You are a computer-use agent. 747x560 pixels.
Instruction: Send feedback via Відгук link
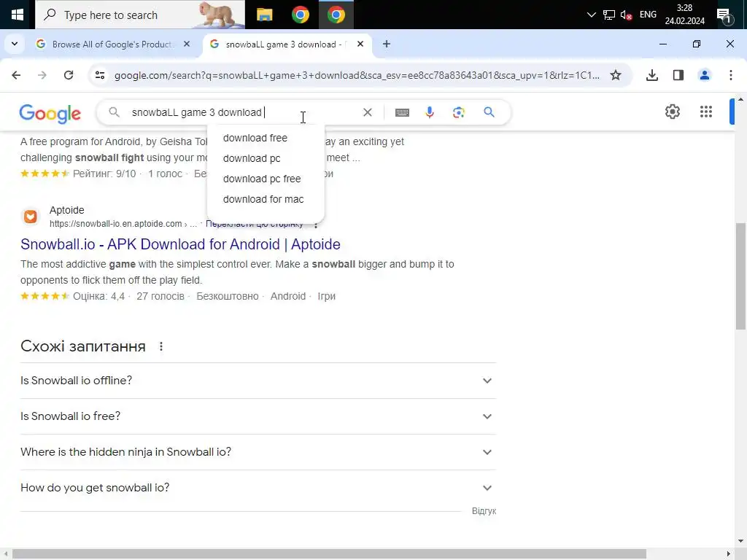pyautogui.click(x=484, y=511)
